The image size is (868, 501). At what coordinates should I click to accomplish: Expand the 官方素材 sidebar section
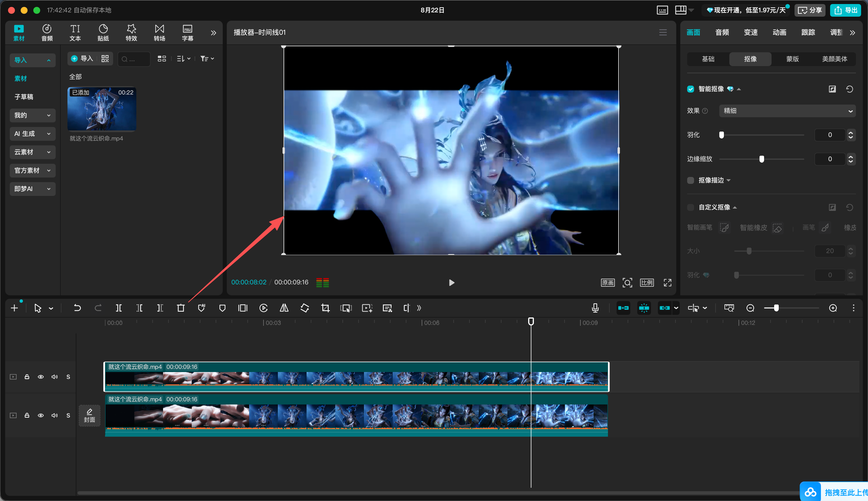coord(33,170)
